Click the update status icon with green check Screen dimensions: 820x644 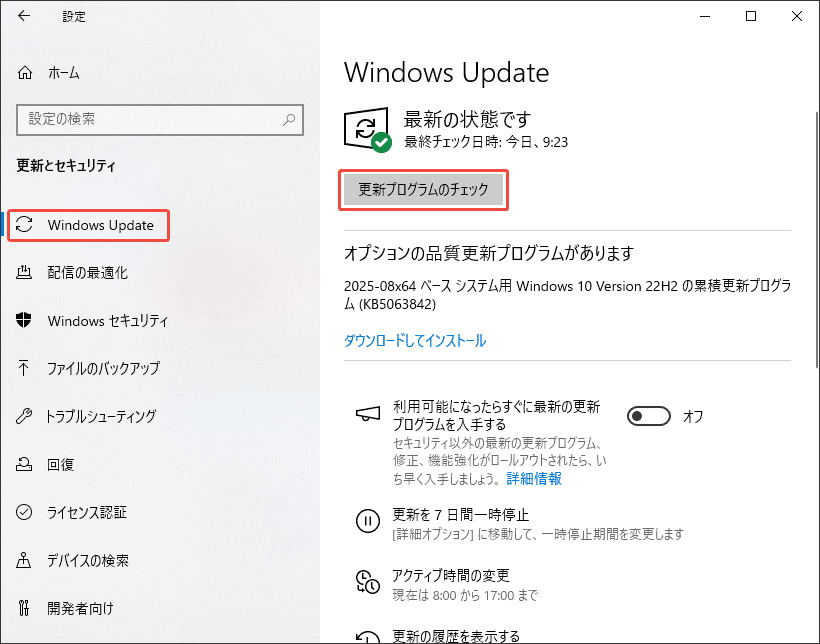coord(368,130)
